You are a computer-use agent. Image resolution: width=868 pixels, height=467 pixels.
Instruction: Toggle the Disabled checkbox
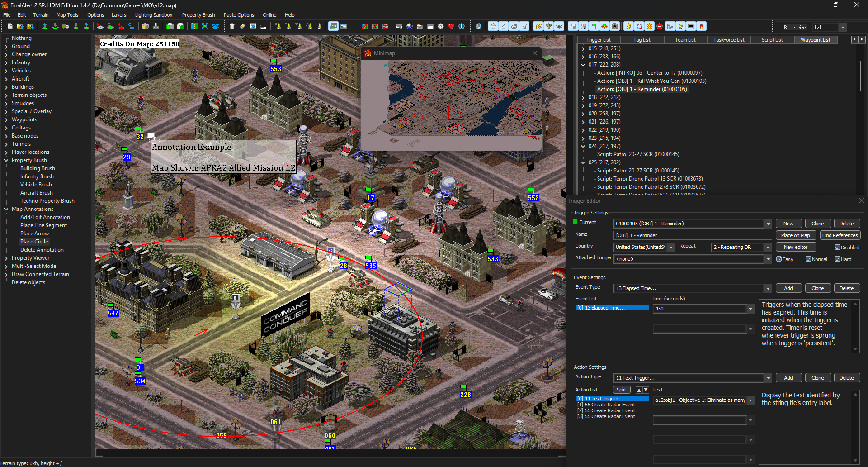pyautogui.click(x=837, y=248)
